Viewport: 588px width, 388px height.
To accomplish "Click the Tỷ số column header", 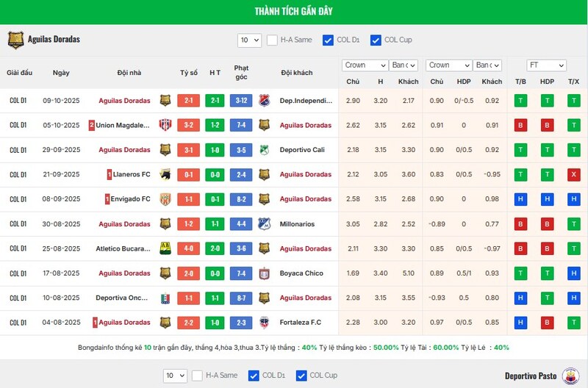I will coord(189,73).
